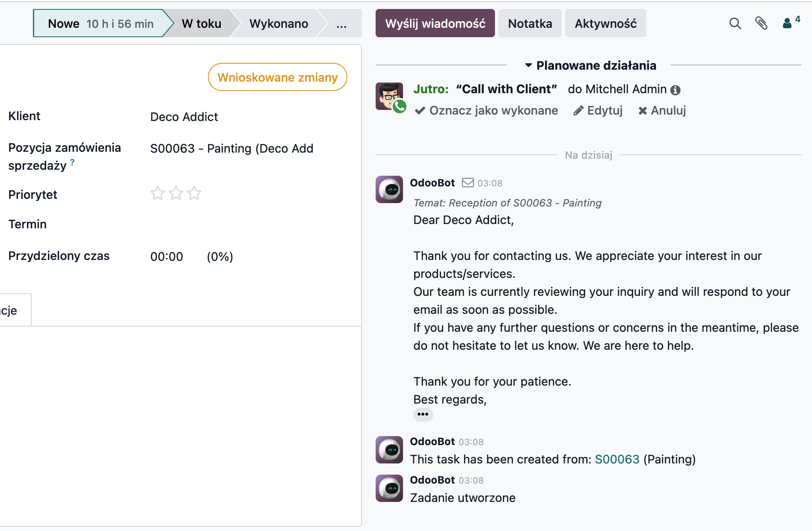
Task: Click the X icon to cancel the activity
Action: pos(642,110)
